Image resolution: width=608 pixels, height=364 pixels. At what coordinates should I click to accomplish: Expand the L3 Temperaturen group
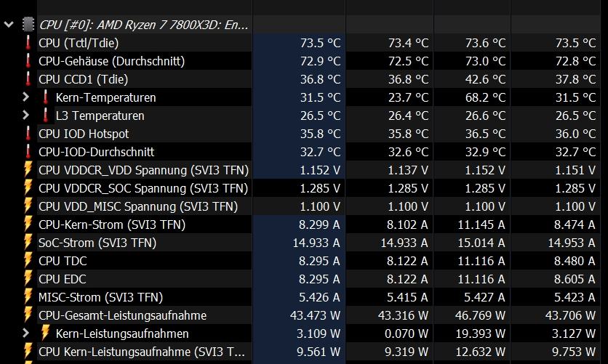(x=25, y=116)
